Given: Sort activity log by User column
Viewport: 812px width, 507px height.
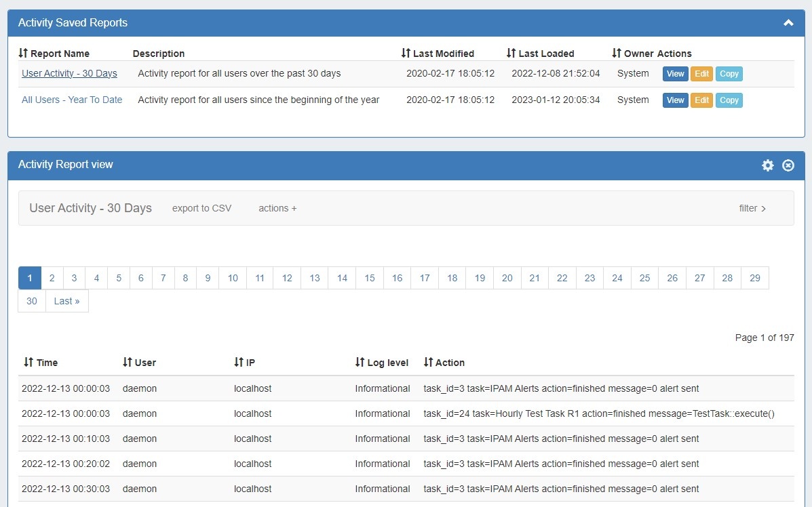Looking at the screenshot, I should 139,363.
